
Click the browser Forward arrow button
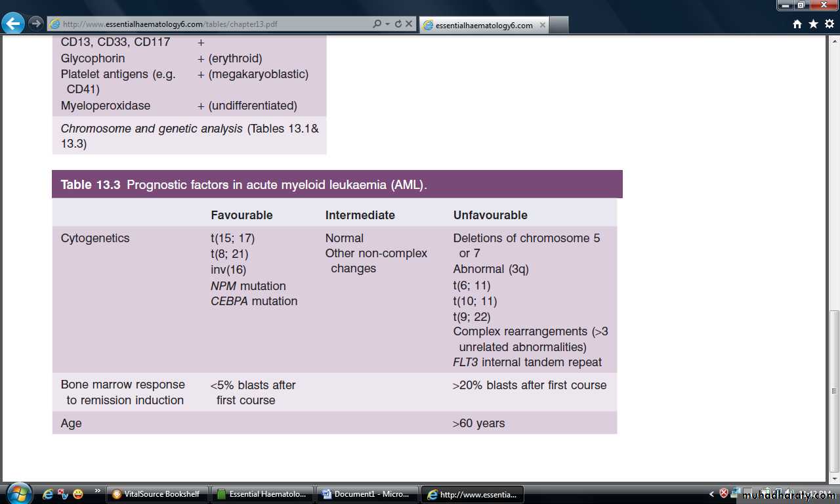[x=36, y=24]
